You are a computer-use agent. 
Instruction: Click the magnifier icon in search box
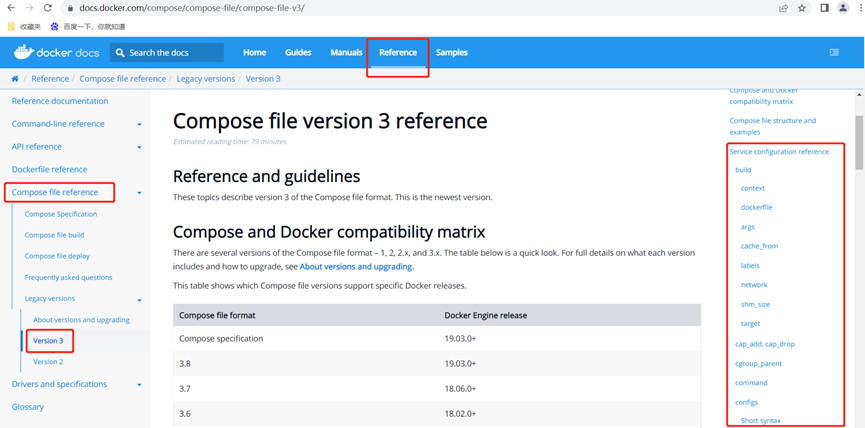click(121, 53)
